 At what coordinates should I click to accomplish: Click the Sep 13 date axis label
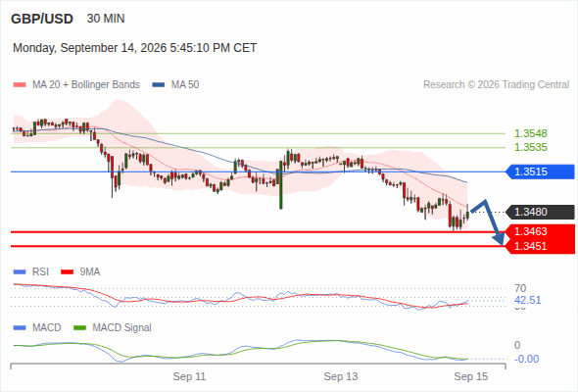[x=341, y=376]
